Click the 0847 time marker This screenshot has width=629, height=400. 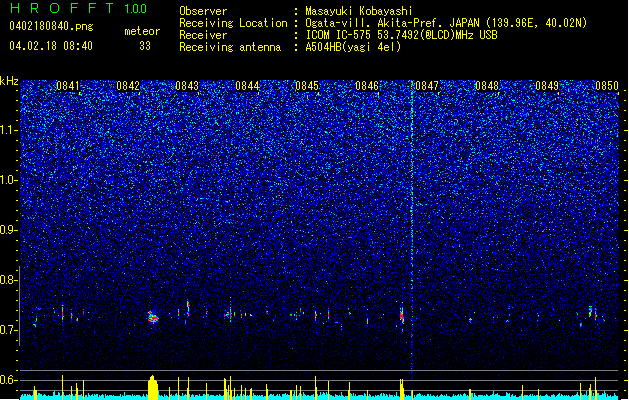[427, 86]
